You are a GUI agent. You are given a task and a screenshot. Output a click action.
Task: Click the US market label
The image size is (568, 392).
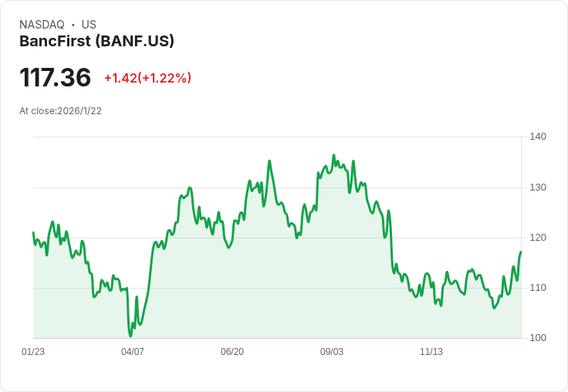[89, 25]
